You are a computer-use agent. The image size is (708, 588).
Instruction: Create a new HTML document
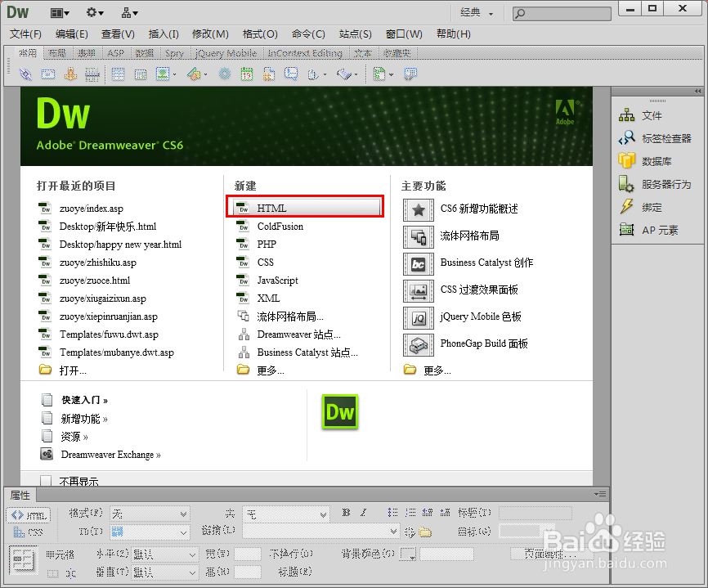(x=307, y=208)
